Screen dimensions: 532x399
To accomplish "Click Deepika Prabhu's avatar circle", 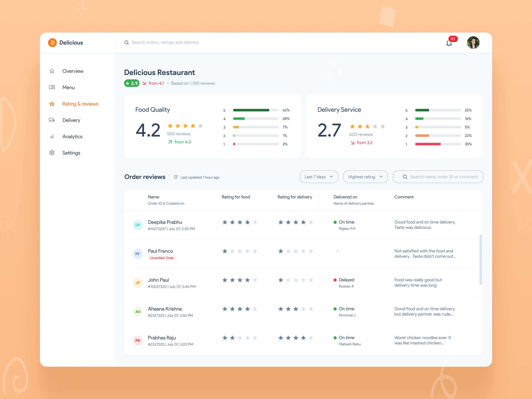I will 138,225.
